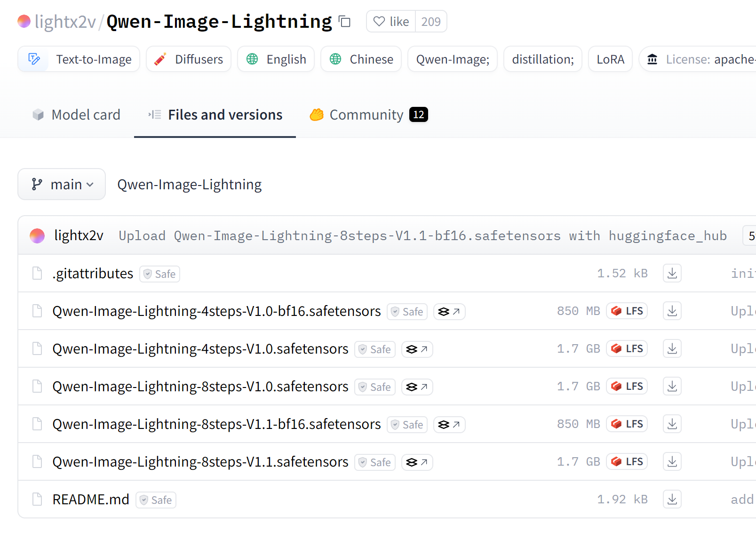Screen dimensions: 756x541
Task: Click LFS badge of 8steps-V1.0.safetensors
Action: 627,386
